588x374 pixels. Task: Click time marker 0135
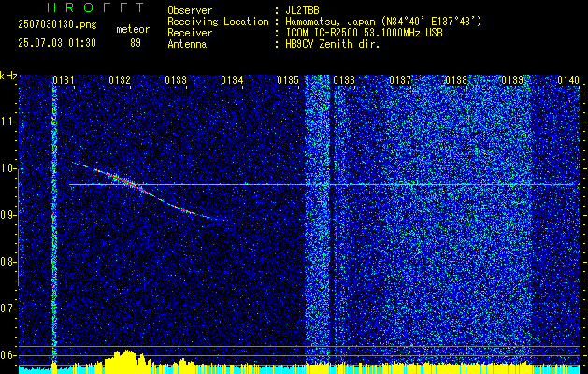tap(288, 80)
